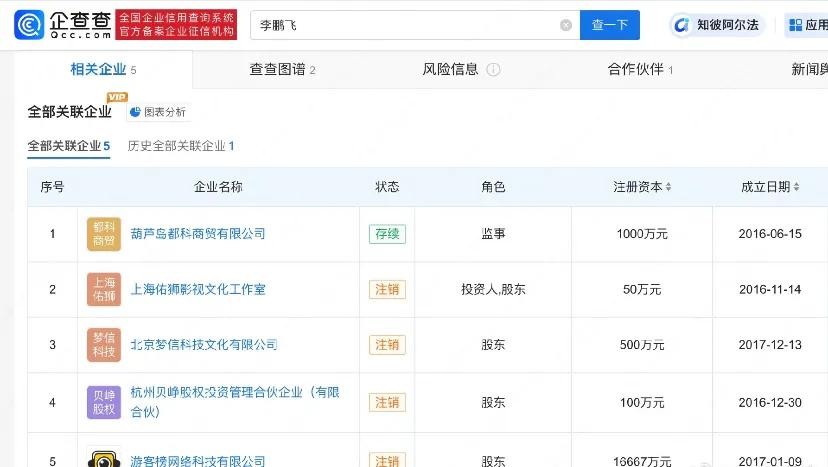
Task: Click the 梦信科技 company logo
Action: (104, 345)
